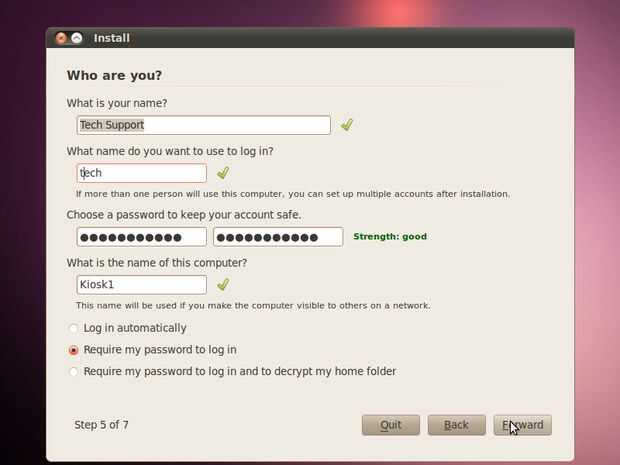Select the 'Log in automatically' option
This screenshot has height=465, width=620.
74,328
